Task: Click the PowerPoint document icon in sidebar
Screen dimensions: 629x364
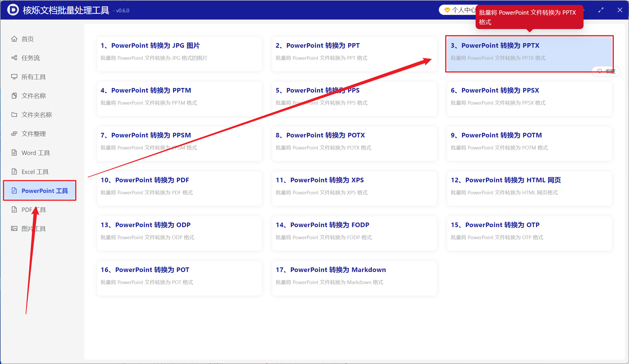Action: click(x=14, y=191)
